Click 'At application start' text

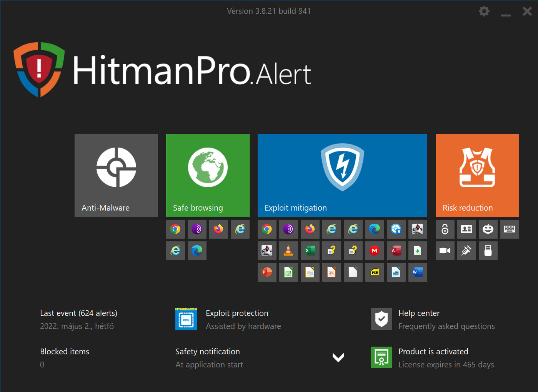209,365
